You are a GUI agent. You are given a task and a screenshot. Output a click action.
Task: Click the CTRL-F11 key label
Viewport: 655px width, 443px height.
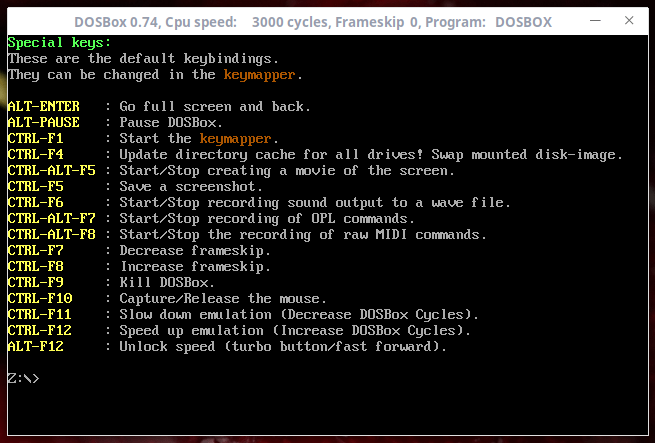pyautogui.click(x=39, y=315)
